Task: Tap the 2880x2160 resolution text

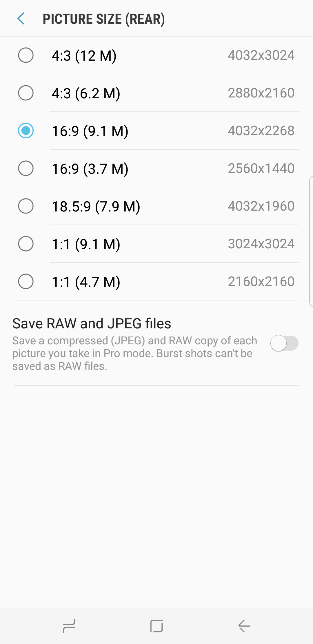Action: pyautogui.click(x=261, y=93)
